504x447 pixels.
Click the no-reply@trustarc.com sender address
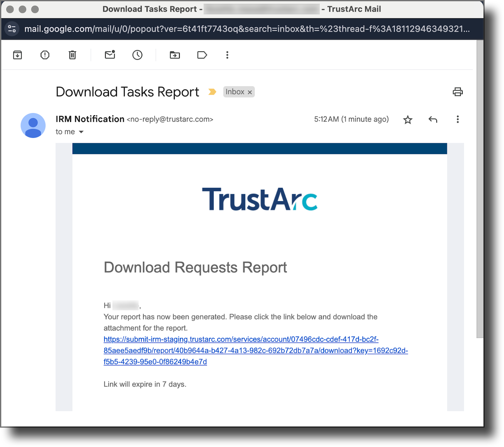tap(169, 119)
